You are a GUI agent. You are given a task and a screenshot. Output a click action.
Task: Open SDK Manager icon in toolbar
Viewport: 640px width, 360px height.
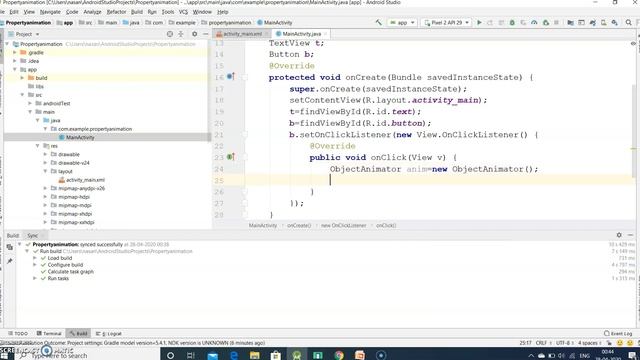[614, 22]
